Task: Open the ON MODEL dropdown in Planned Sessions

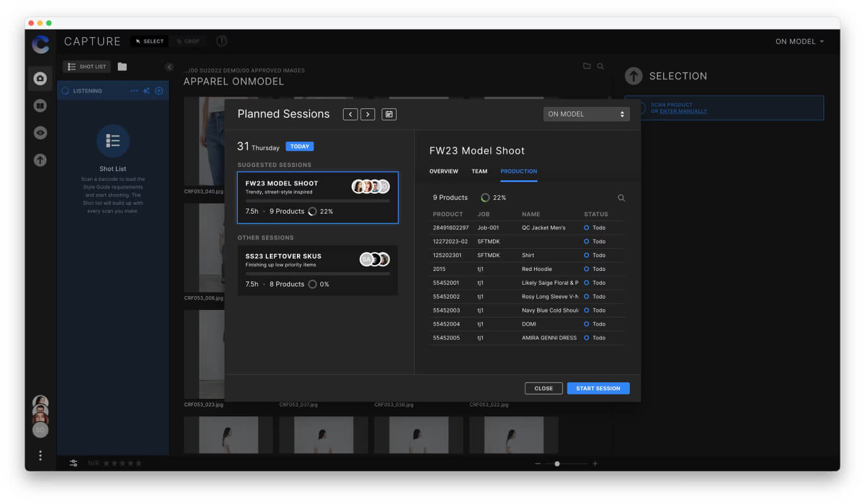Action: 586,114
